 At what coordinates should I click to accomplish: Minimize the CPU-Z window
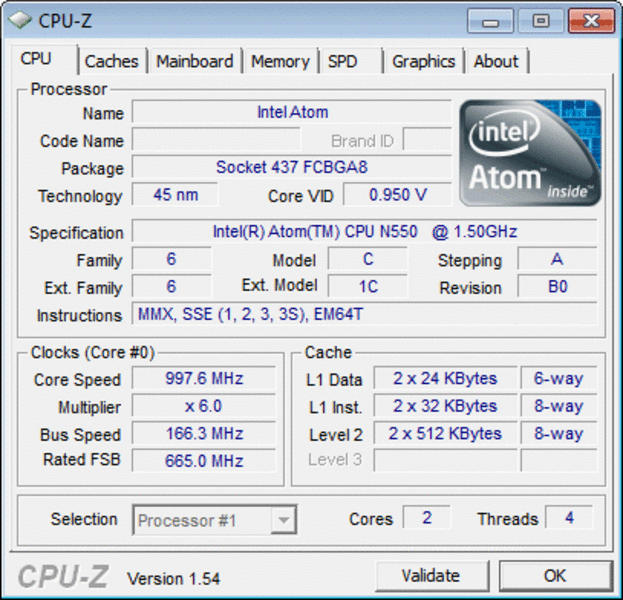click(x=491, y=21)
